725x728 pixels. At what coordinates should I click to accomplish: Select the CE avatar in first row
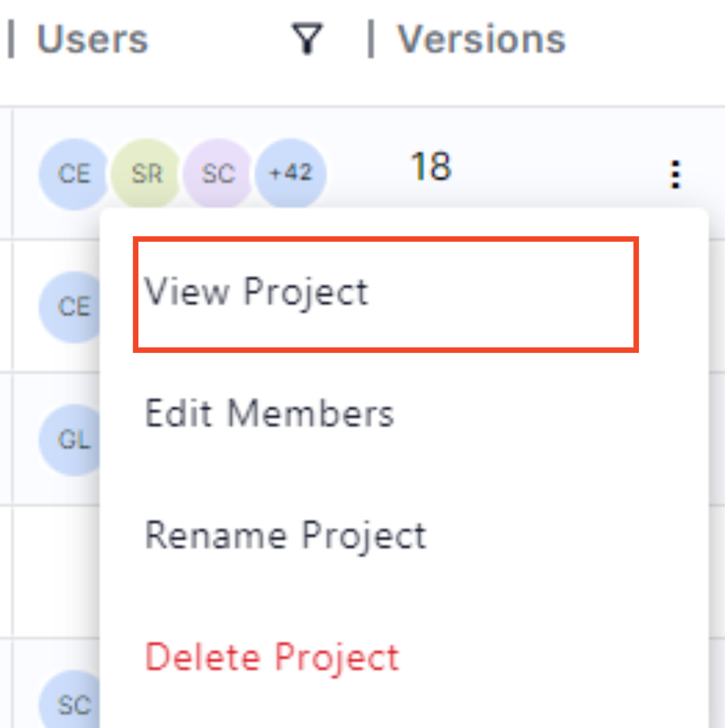click(x=74, y=174)
